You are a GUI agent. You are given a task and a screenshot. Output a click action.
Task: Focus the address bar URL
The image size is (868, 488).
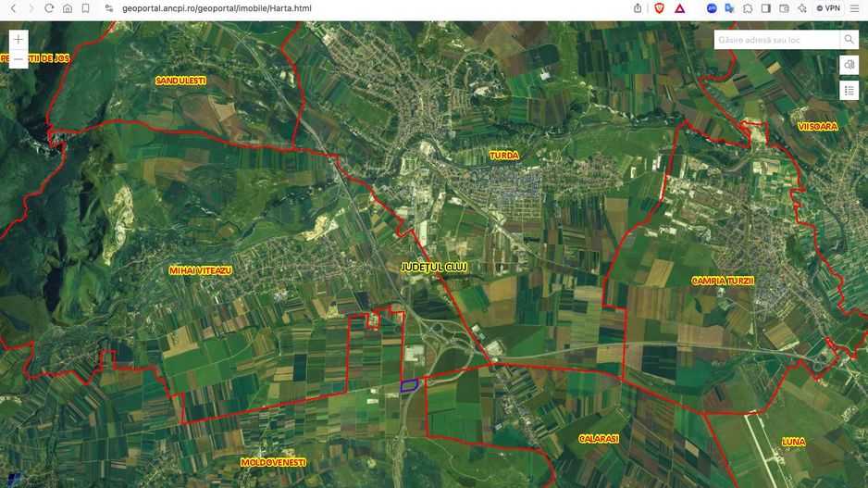[217, 8]
